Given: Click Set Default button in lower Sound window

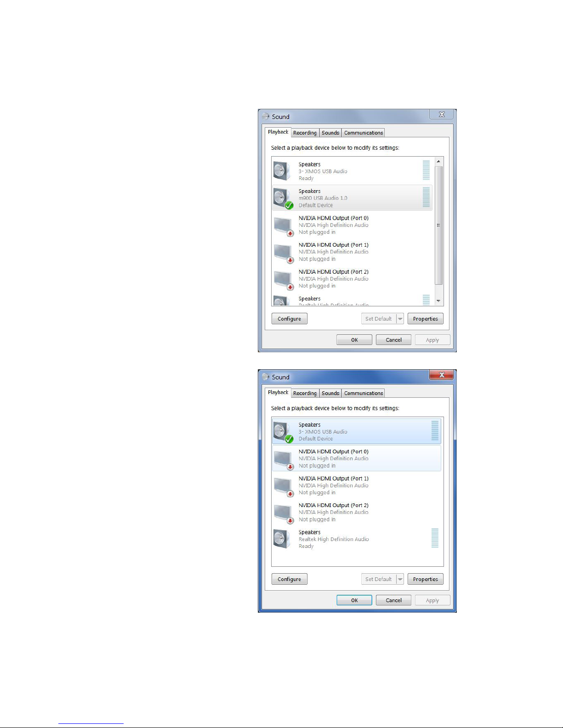Looking at the screenshot, I should (x=378, y=579).
